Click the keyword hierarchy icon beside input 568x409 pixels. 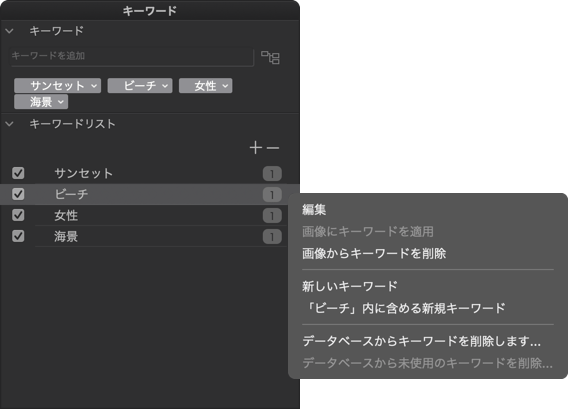pos(270,57)
